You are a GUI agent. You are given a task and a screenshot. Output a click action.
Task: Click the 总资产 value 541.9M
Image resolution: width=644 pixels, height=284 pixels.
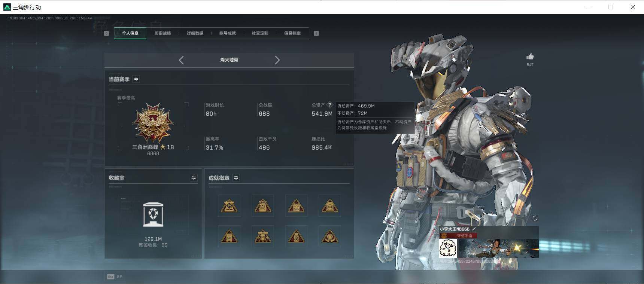322,114
